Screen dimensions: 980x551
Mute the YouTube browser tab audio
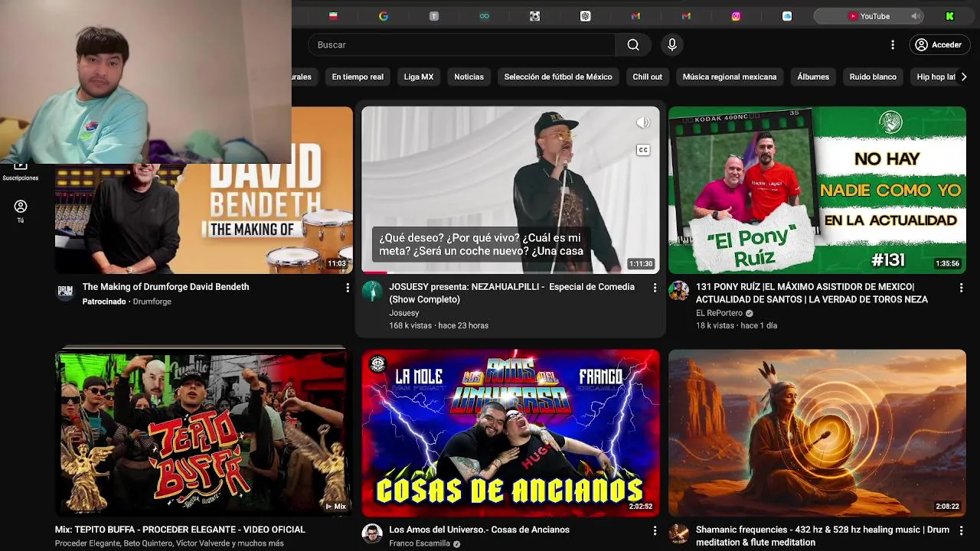[915, 16]
